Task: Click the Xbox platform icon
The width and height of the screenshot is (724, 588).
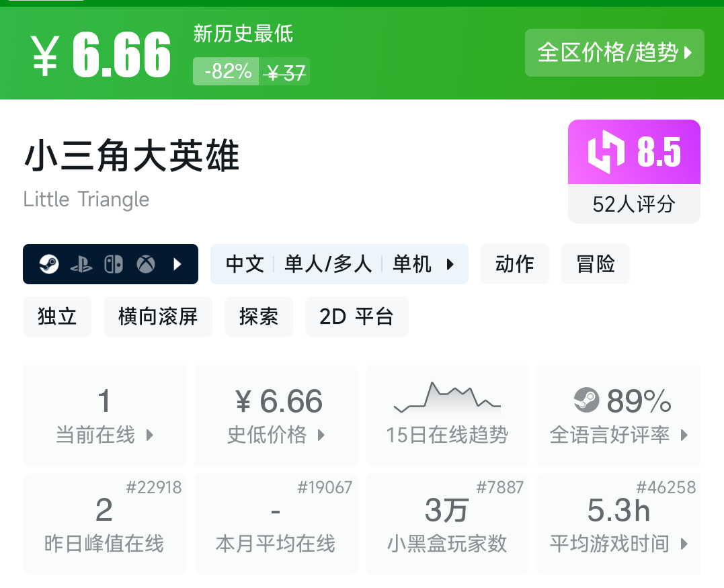Action: pos(146,264)
